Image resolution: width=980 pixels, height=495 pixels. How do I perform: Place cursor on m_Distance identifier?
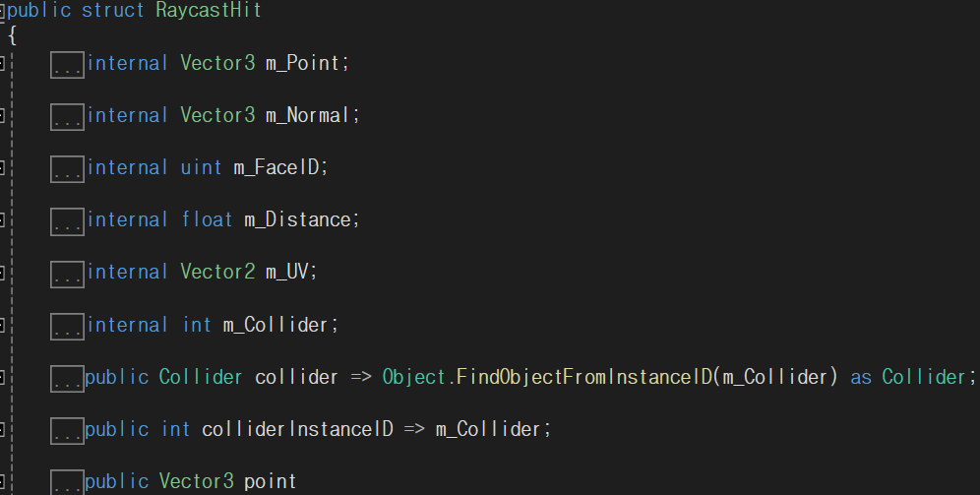(297, 220)
